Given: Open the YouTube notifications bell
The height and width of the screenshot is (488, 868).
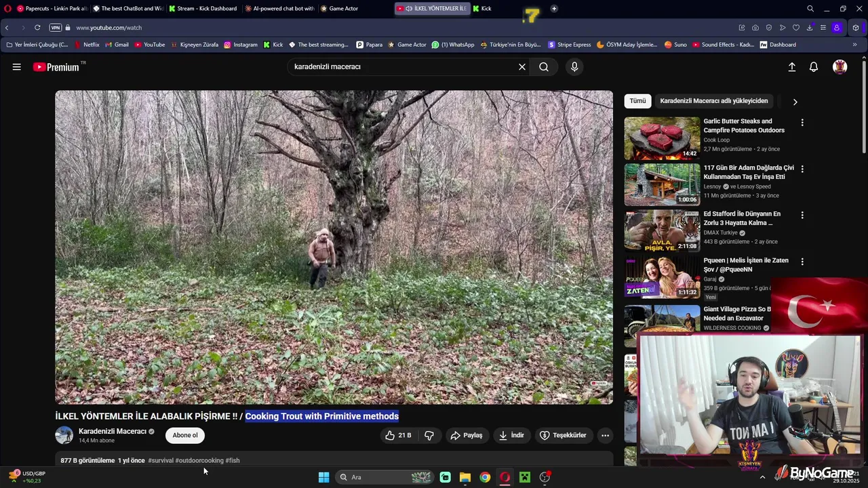Looking at the screenshot, I should 814,66.
